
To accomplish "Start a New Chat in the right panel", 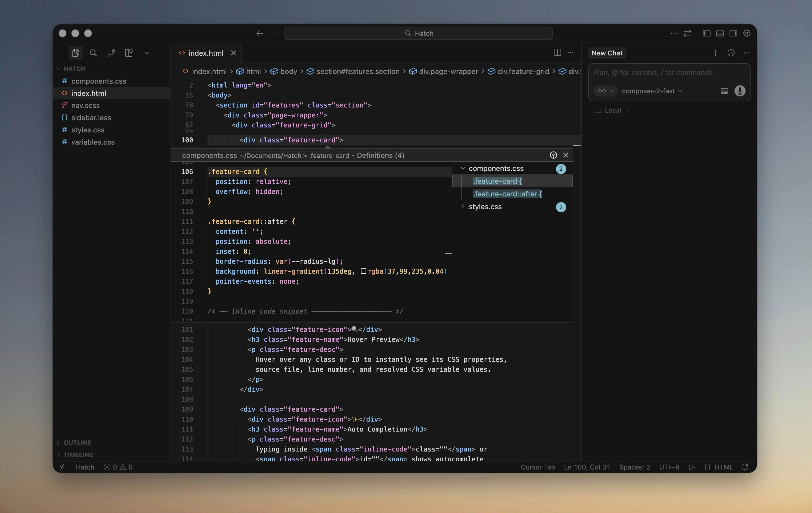I will 607,53.
